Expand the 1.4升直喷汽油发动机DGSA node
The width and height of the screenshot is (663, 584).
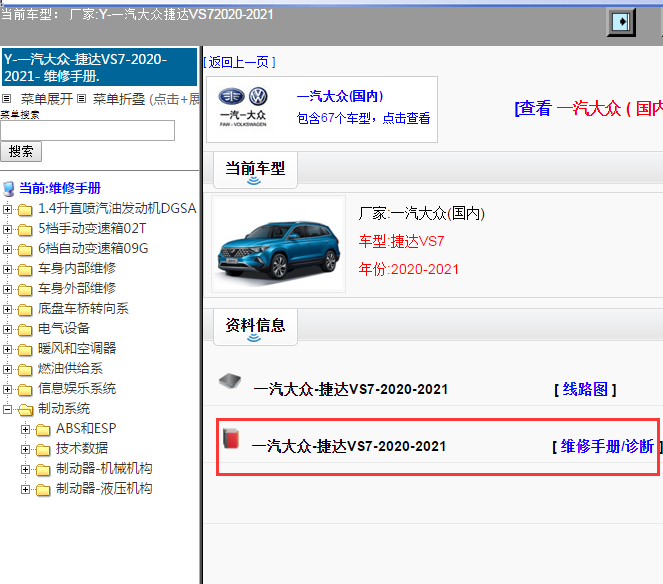pyautogui.click(x=7, y=209)
